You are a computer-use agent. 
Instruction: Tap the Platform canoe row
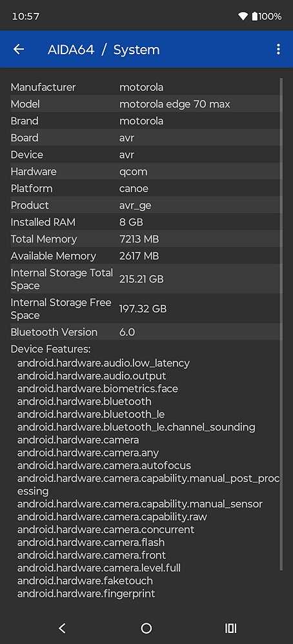click(145, 188)
